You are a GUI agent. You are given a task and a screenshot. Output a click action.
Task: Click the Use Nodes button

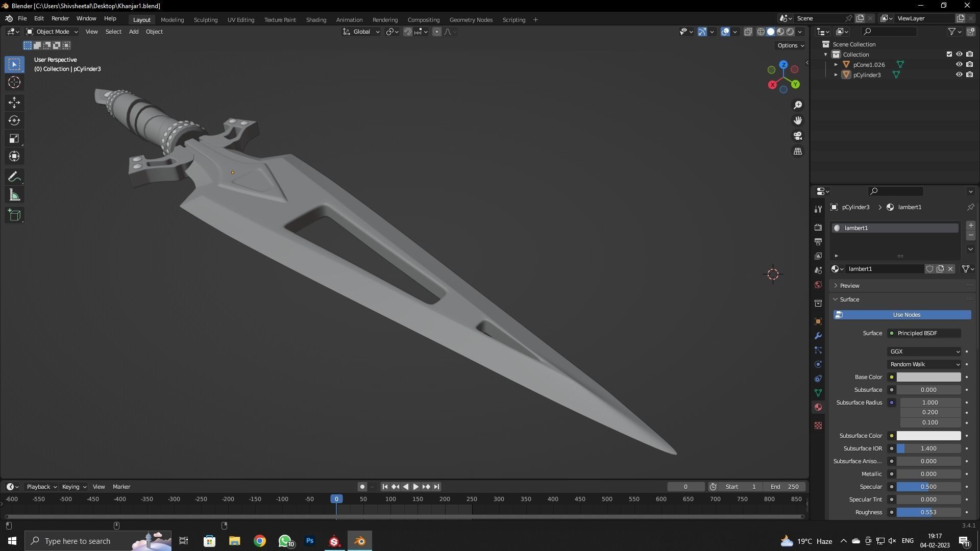click(x=906, y=315)
